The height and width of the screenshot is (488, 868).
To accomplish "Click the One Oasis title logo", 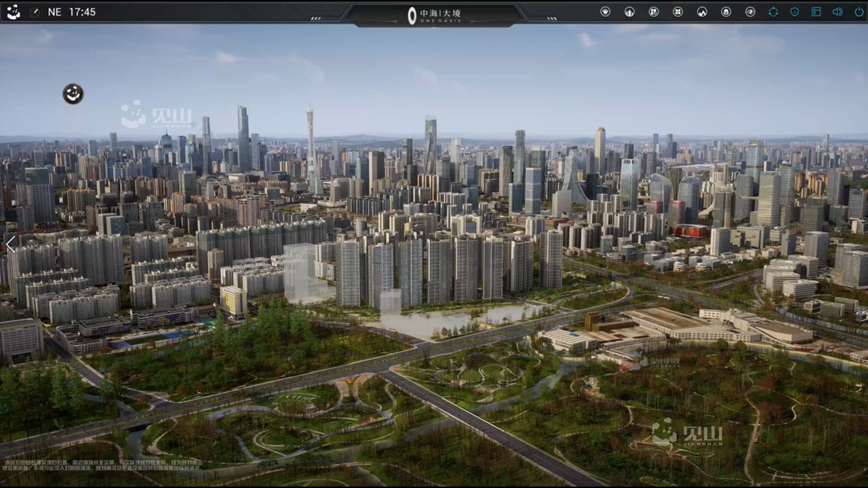I will tap(436, 15).
